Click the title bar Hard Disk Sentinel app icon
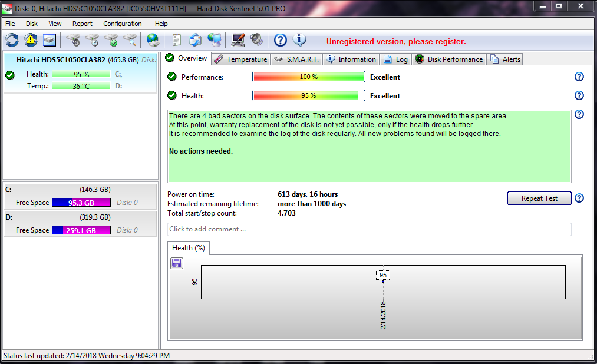This screenshot has width=597, height=364. (7, 8)
